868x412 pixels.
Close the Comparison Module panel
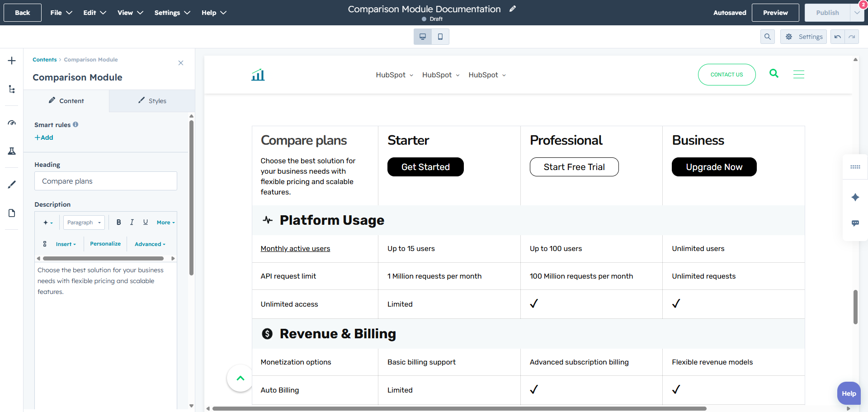coord(181,63)
